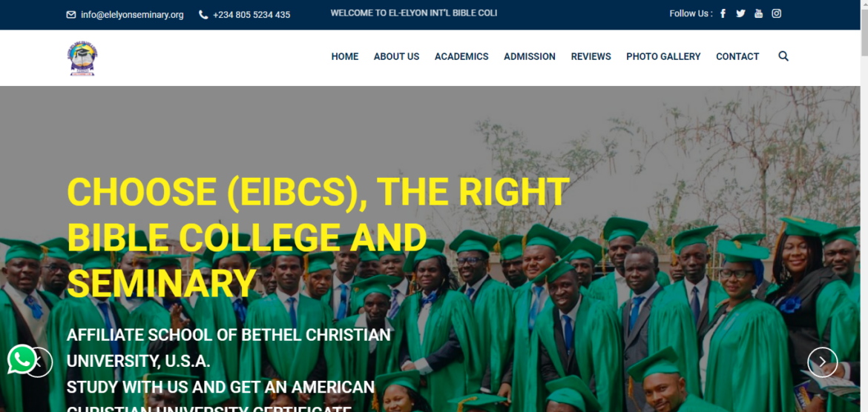Open the Facebook social icon
The image size is (868, 412).
point(723,14)
